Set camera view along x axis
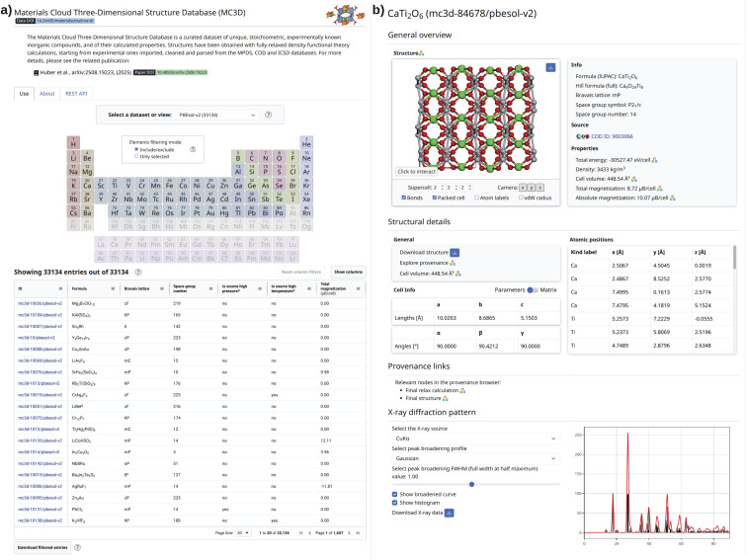 [523, 188]
